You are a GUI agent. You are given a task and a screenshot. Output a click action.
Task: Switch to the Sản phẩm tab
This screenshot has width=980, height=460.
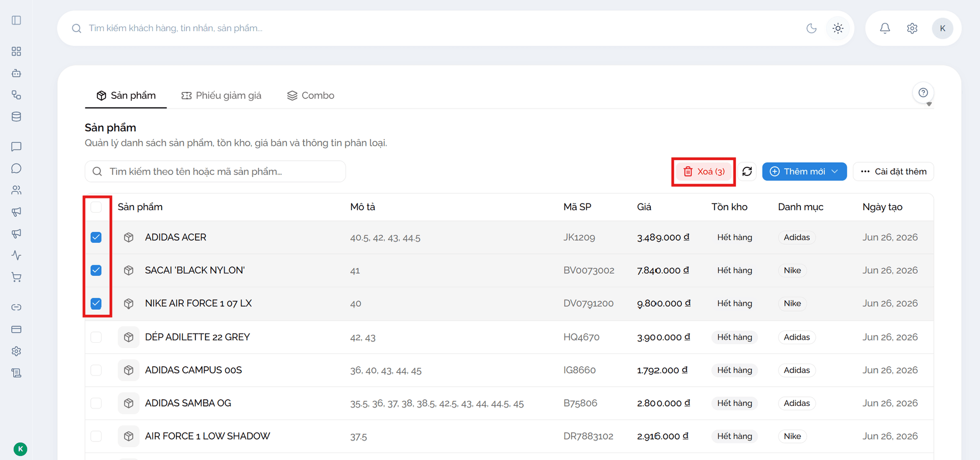point(126,95)
